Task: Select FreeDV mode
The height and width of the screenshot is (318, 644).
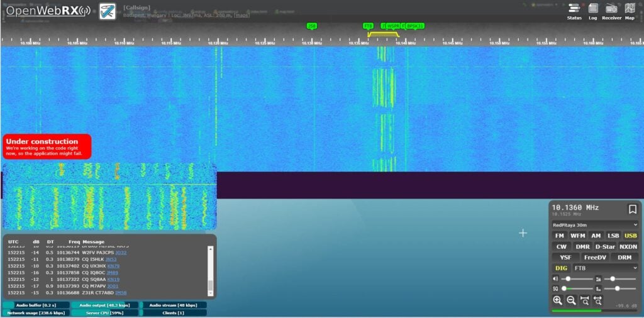Action: (x=595, y=258)
